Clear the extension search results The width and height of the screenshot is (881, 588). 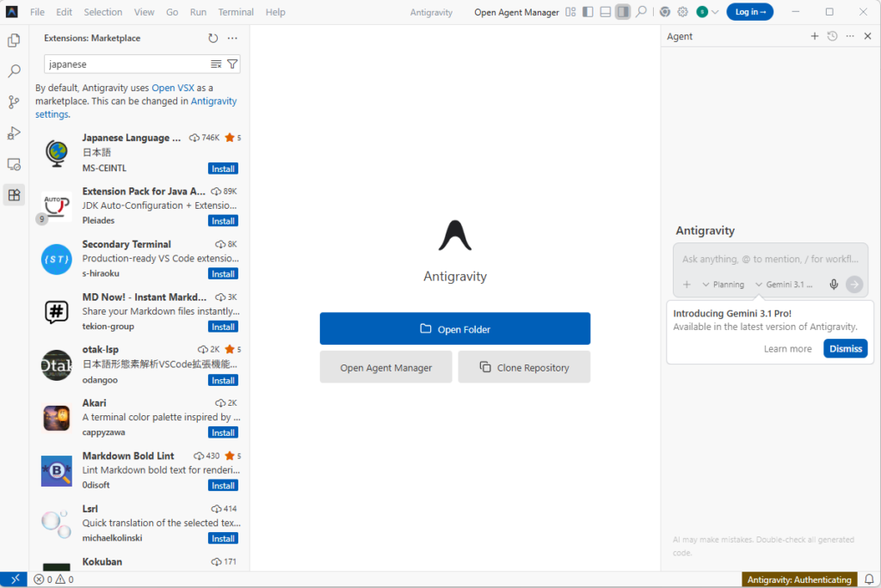pyautogui.click(x=216, y=64)
